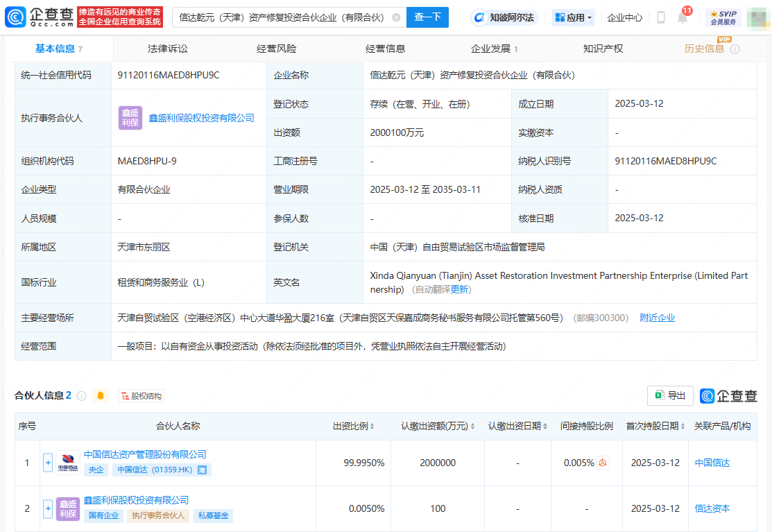Click the 组织机构代码 value MAED8HPU-9

click(x=147, y=161)
